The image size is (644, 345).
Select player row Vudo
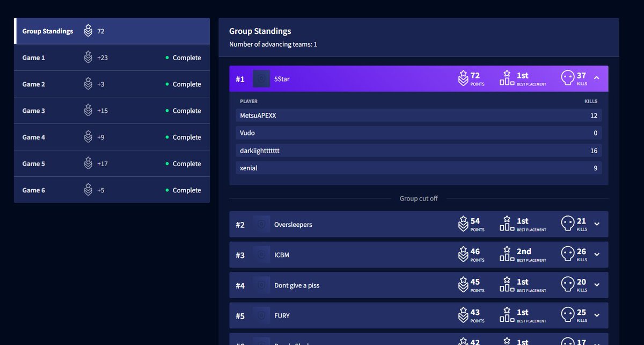[x=419, y=133]
